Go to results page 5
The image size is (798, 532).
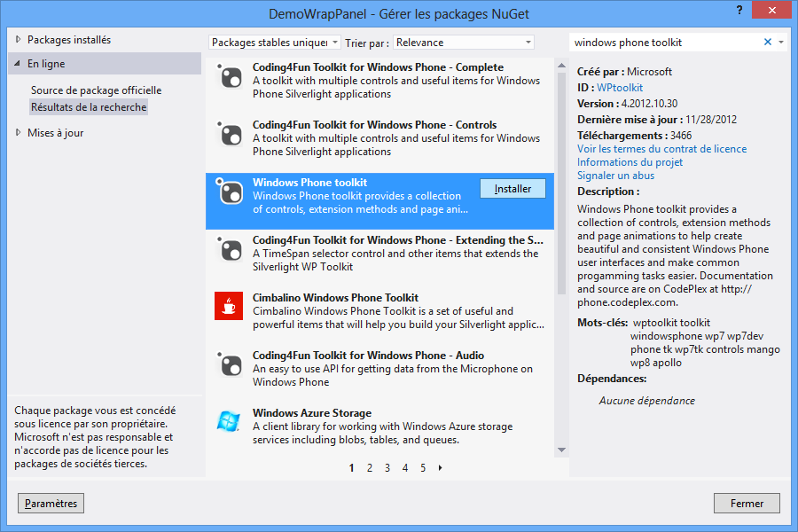click(x=423, y=468)
